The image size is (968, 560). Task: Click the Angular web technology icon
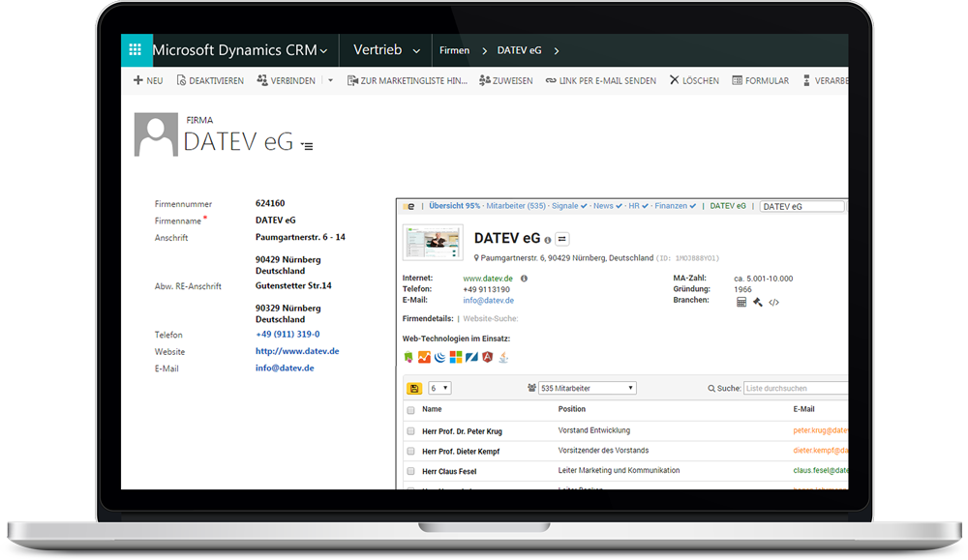[x=486, y=356]
